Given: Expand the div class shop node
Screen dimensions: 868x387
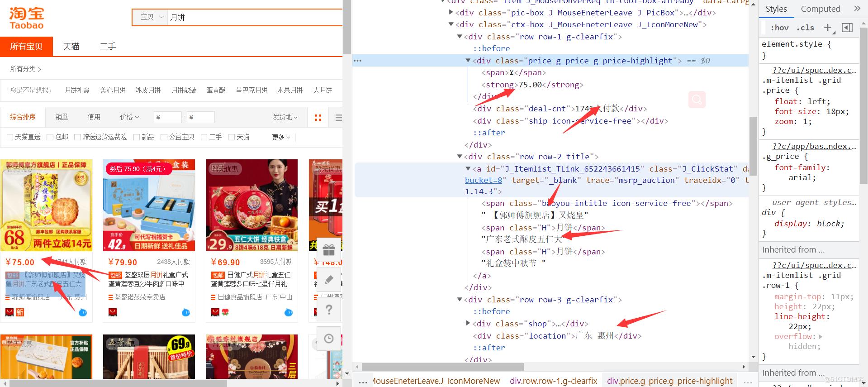Looking at the screenshot, I should (x=468, y=324).
